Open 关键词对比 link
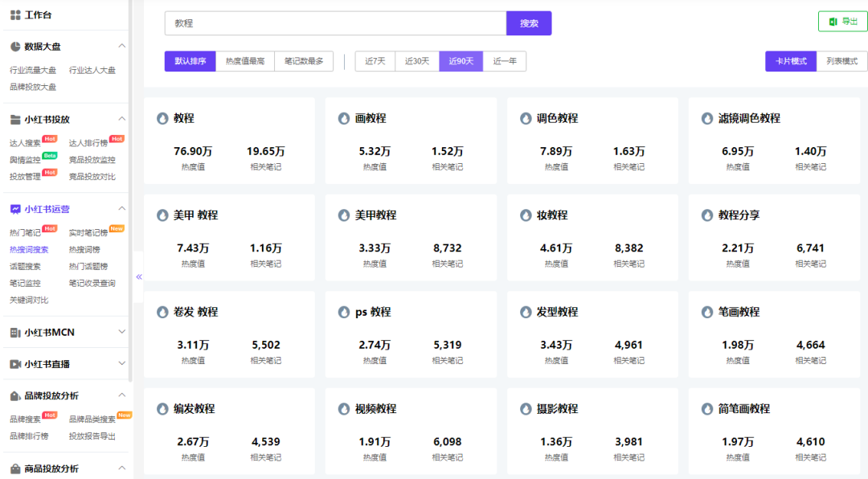The height and width of the screenshot is (479, 868). pos(29,300)
